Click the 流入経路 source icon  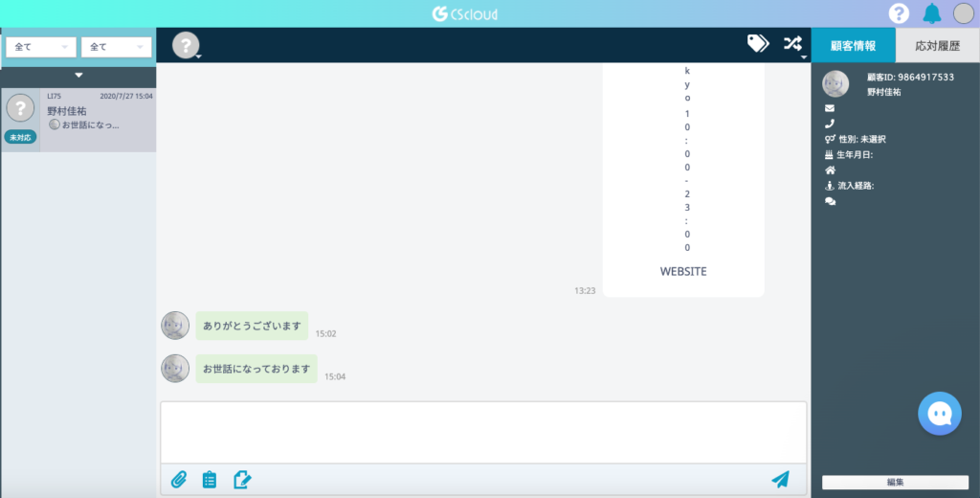coord(830,186)
